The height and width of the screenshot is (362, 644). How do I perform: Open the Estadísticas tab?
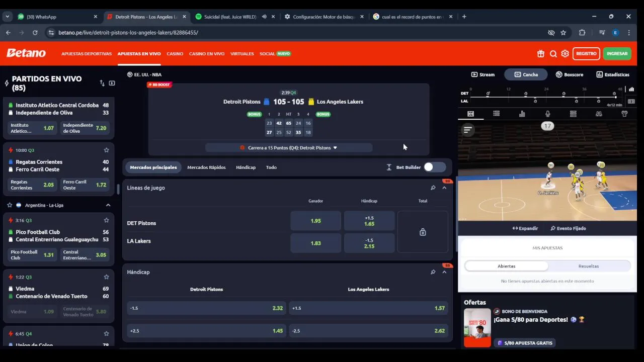pos(613,74)
